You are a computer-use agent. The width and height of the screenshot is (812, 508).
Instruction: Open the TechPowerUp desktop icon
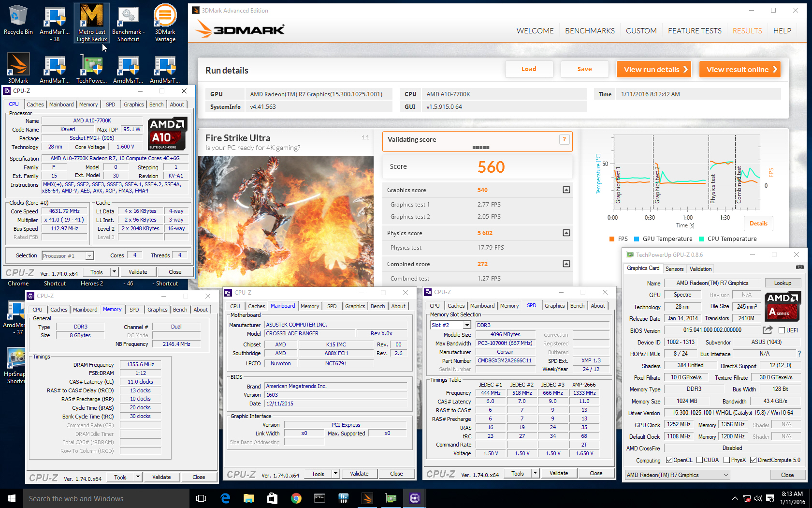91,68
